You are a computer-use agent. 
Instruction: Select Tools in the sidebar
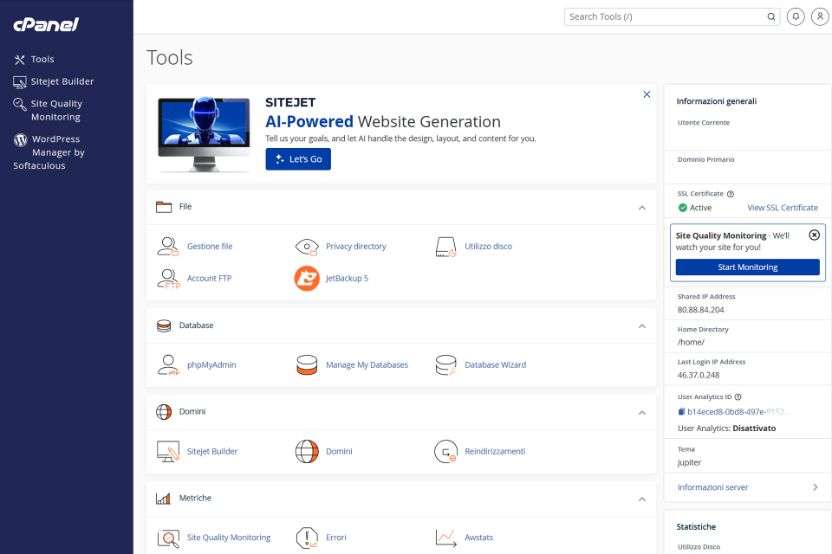click(34, 59)
